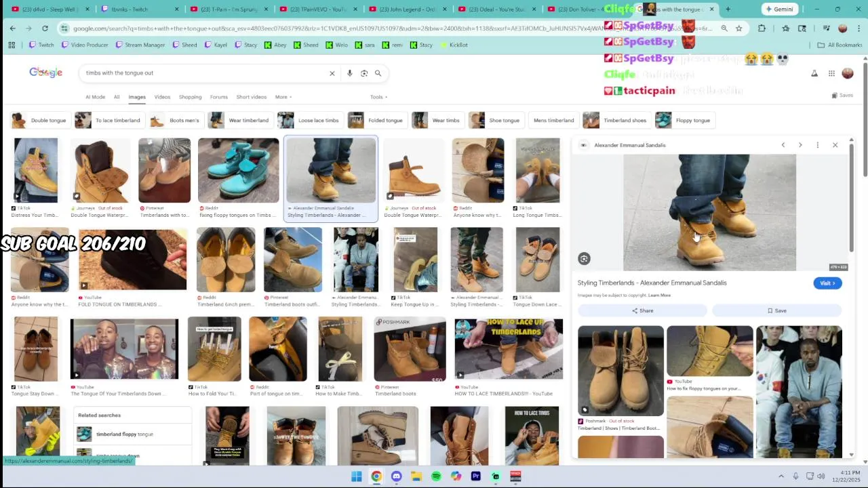The width and height of the screenshot is (868, 488).
Task: Select the Folded tongue filter chip
Action: tap(376, 121)
